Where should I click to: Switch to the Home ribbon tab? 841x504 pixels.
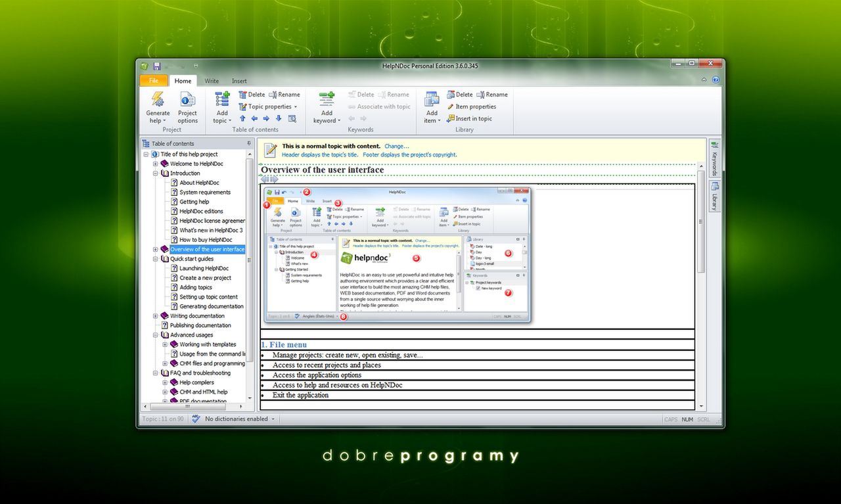(183, 81)
